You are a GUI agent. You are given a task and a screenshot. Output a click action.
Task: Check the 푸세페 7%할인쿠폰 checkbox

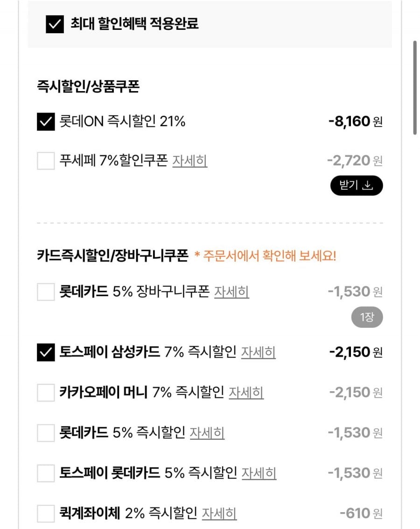(46, 161)
